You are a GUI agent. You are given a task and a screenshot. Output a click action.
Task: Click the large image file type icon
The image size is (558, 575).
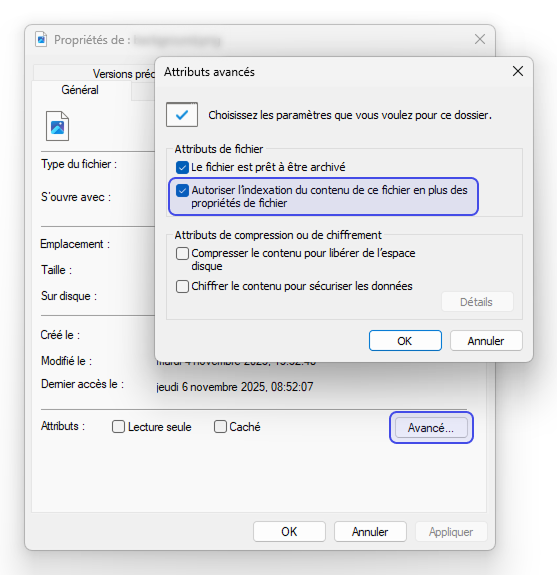57,126
